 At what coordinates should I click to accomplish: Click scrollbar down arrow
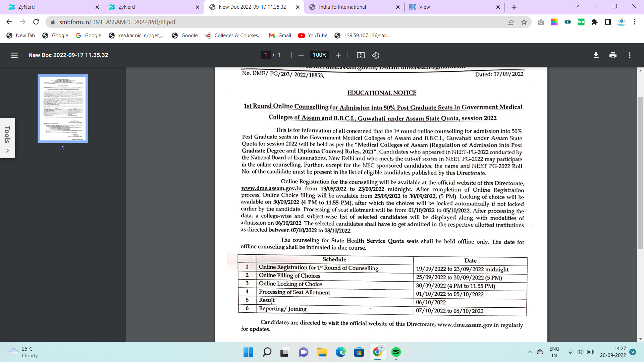640,339
